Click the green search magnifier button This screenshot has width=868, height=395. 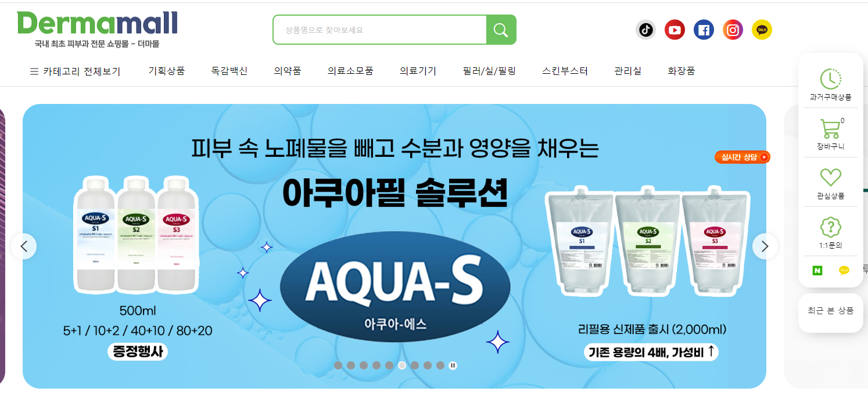[x=501, y=30]
